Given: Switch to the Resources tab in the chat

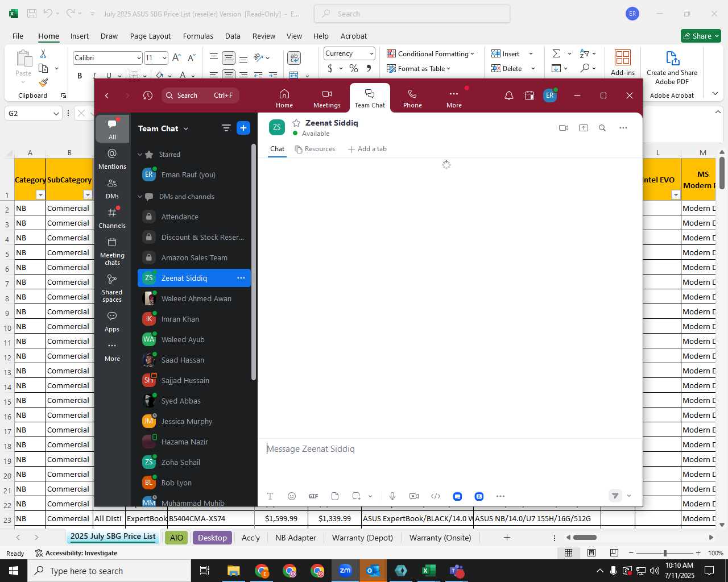Looking at the screenshot, I should coord(315,149).
